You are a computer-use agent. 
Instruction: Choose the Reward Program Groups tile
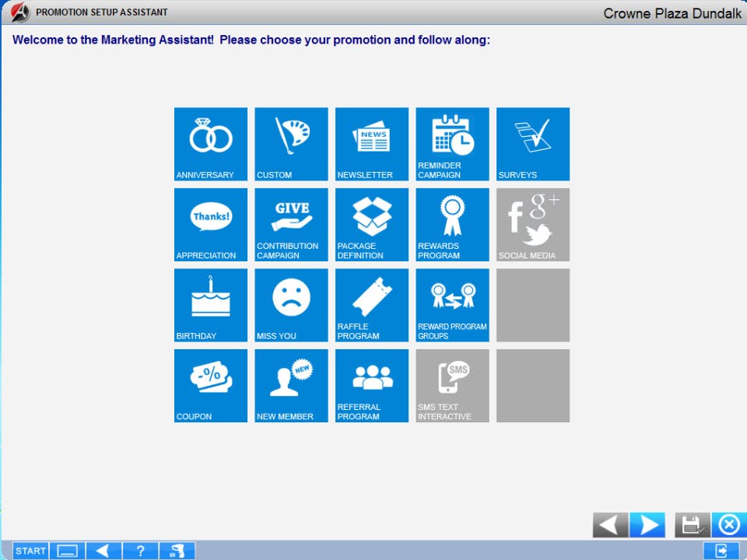tap(452, 305)
